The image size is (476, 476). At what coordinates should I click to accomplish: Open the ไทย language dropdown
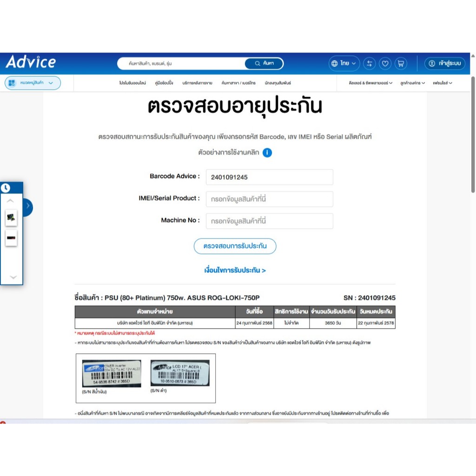coord(344,63)
